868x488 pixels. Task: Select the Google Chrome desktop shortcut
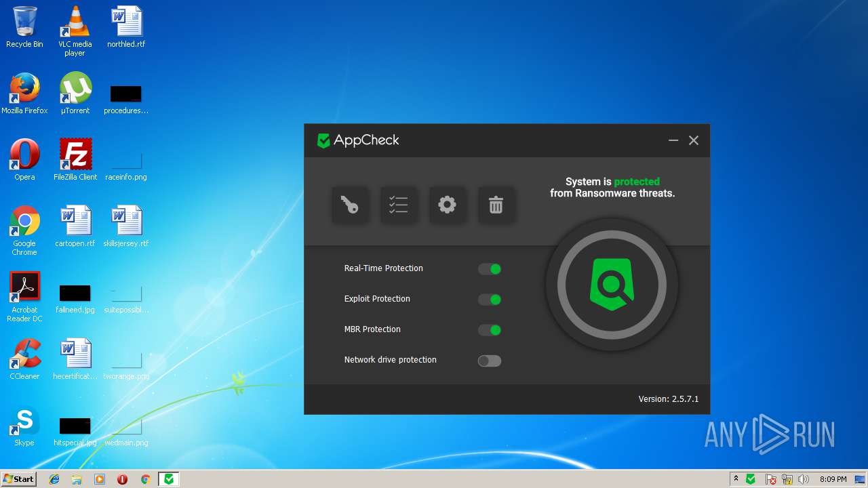tap(24, 230)
